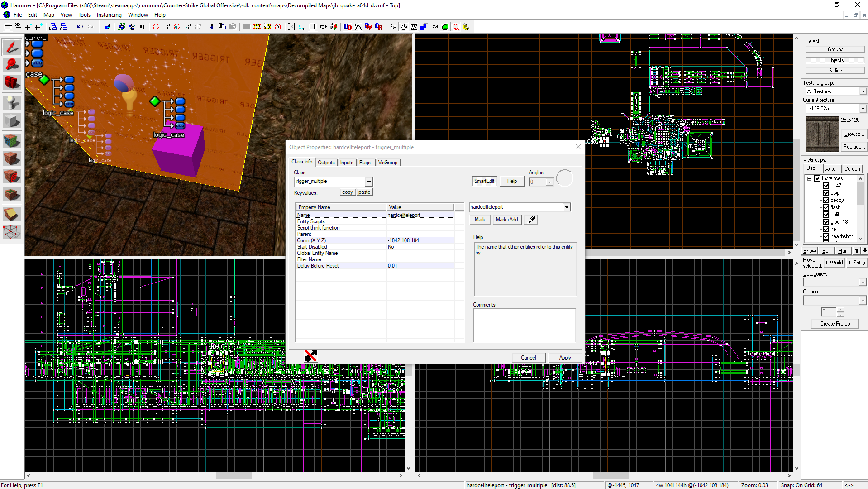
Task: Select the Apply Current Texture tool
Action: tap(12, 158)
